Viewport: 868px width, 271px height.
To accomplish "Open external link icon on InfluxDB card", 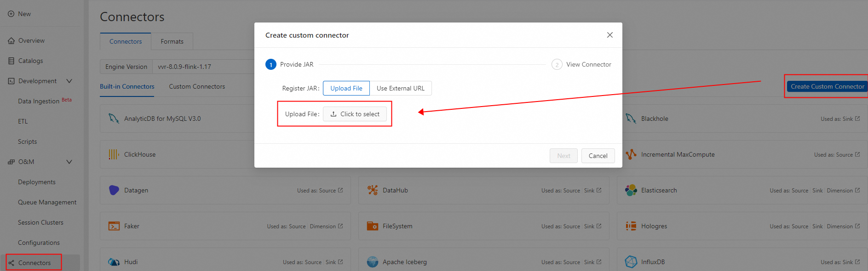I will click(x=857, y=262).
